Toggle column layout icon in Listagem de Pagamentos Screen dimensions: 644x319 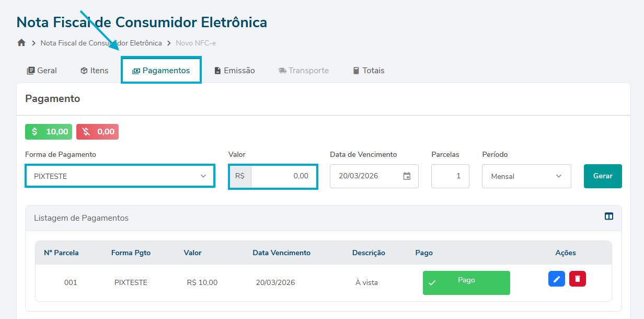click(x=609, y=217)
